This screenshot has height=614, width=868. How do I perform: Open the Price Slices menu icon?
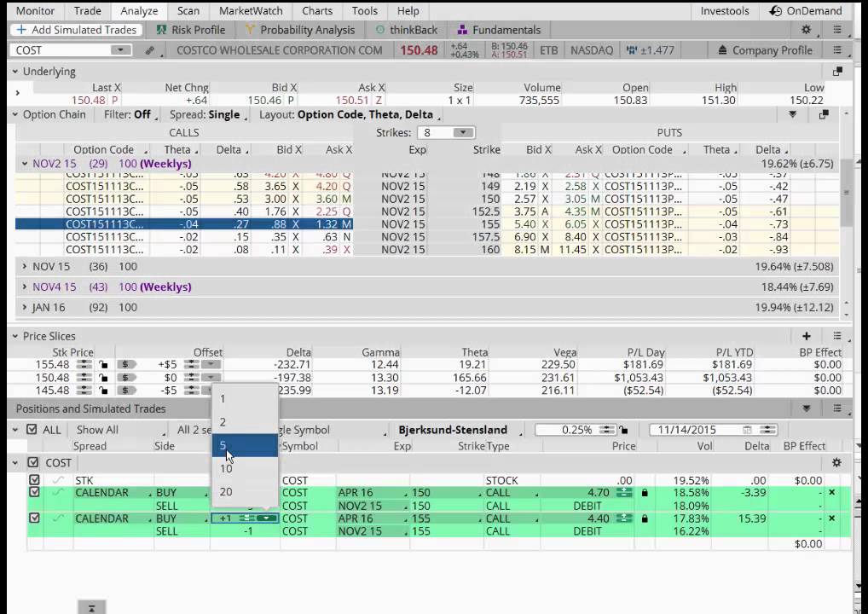[837, 336]
